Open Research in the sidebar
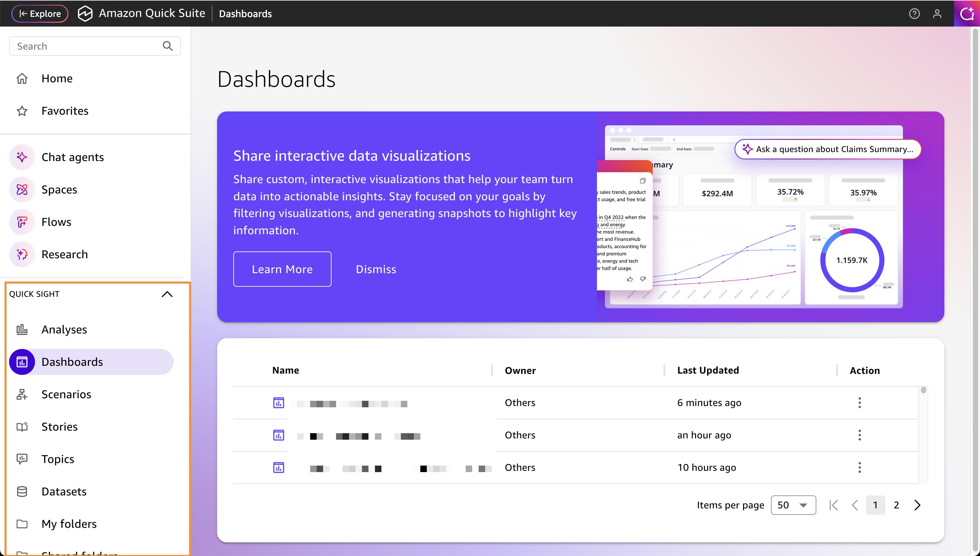 click(x=64, y=254)
